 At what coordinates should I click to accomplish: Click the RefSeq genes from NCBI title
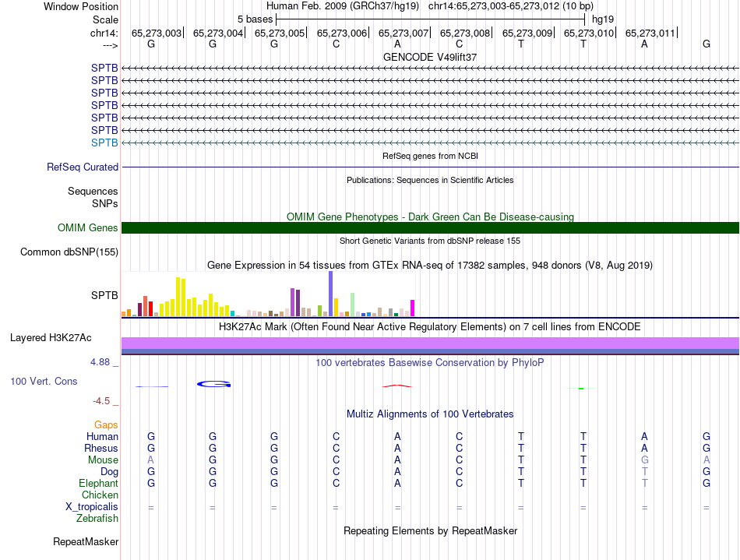click(x=430, y=156)
